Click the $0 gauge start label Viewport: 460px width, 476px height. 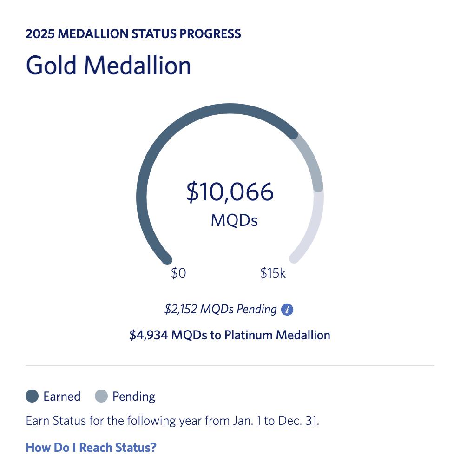pyautogui.click(x=178, y=273)
